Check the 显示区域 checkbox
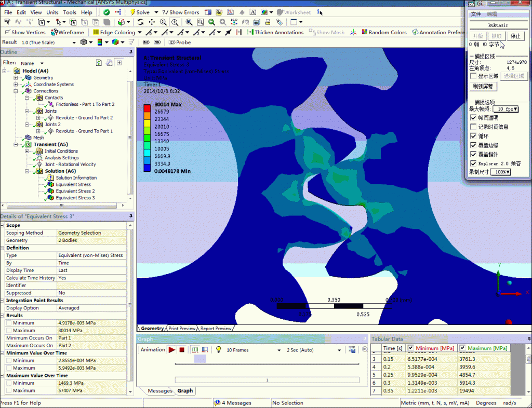Screen dimensions: 532x408 (x=473, y=76)
